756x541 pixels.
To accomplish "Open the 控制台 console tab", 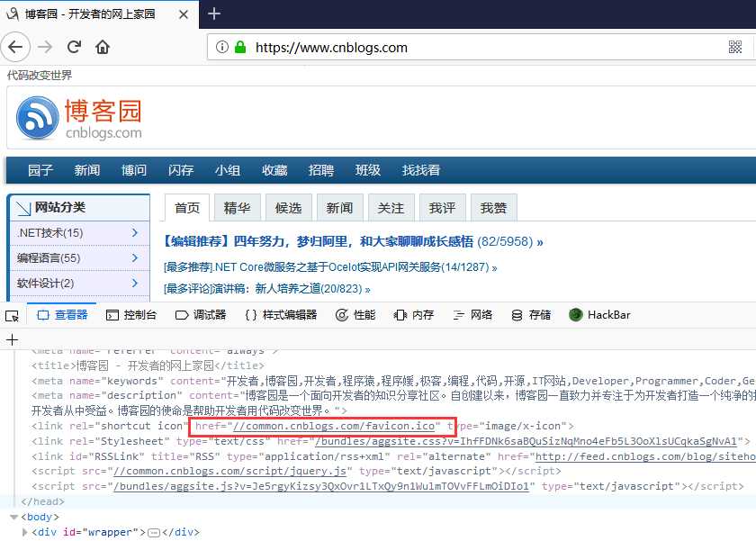I will click(131, 315).
